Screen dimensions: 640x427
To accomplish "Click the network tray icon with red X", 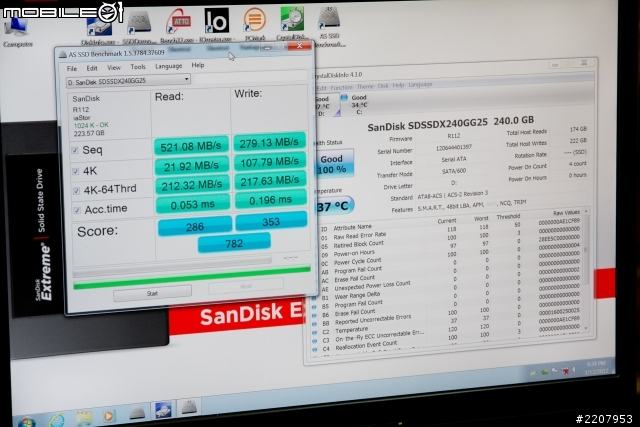I will click(565, 371).
